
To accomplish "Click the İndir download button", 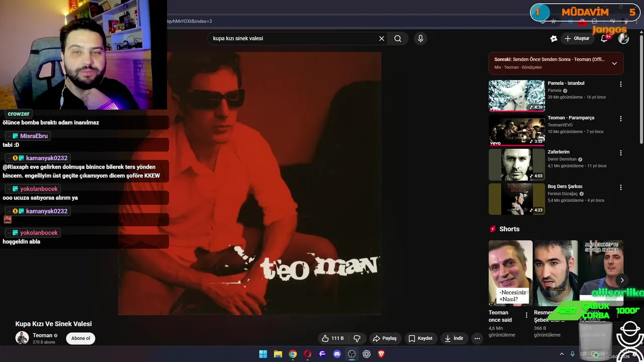I will tap(453, 338).
